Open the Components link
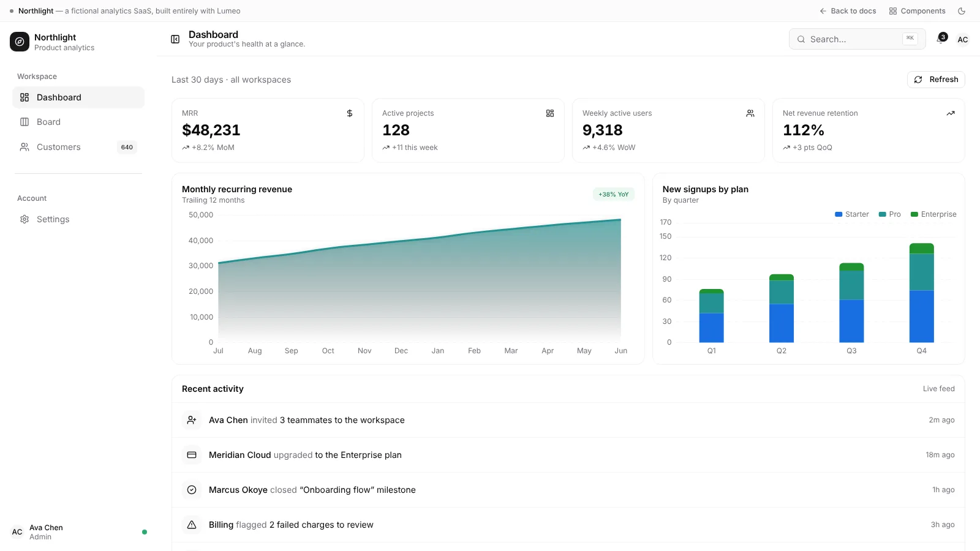 pyautogui.click(x=917, y=11)
